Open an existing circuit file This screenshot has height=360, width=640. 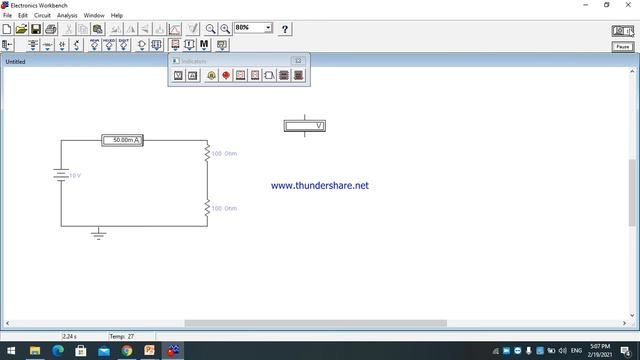tap(21, 29)
